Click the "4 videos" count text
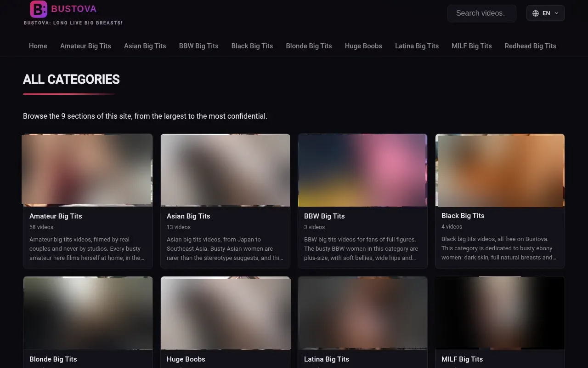This screenshot has width=588, height=368. [452, 227]
